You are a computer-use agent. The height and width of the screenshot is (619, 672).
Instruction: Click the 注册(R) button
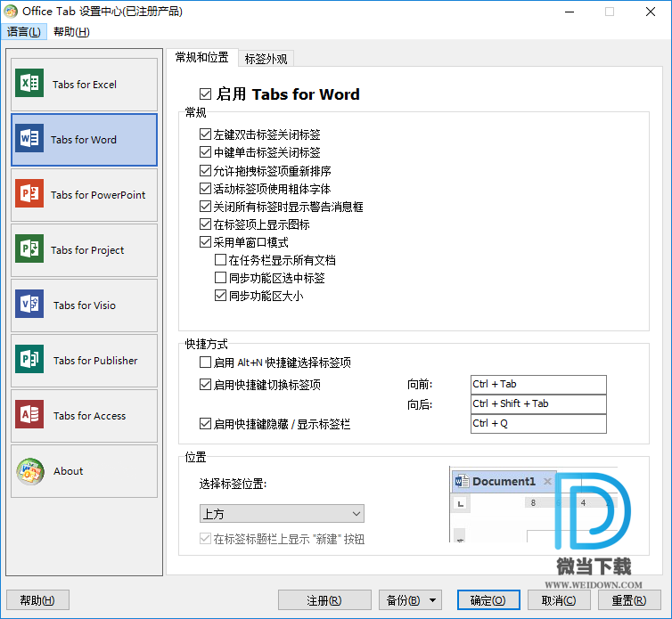(324, 600)
